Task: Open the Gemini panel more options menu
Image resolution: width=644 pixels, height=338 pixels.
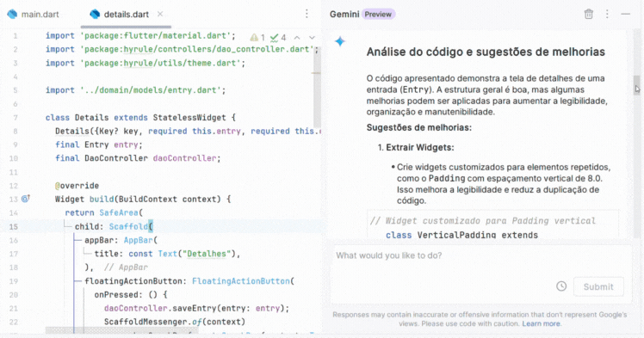Action: click(x=607, y=14)
